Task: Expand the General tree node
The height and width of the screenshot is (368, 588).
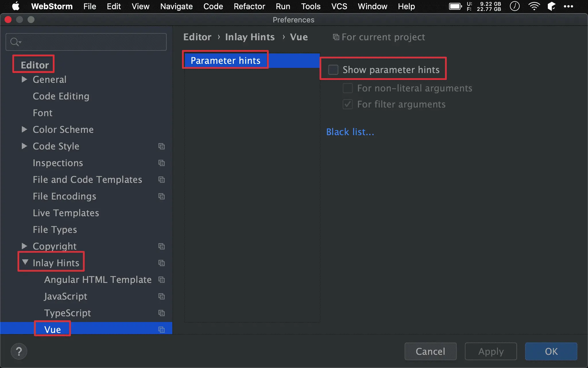Action: click(24, 79)
